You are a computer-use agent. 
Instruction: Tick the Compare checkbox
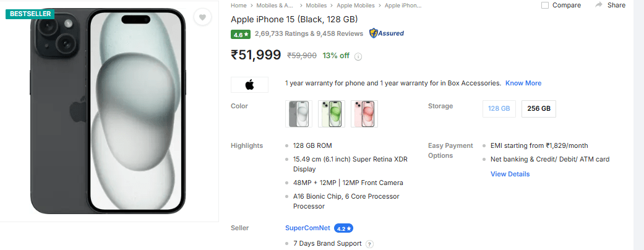(545, 6)
